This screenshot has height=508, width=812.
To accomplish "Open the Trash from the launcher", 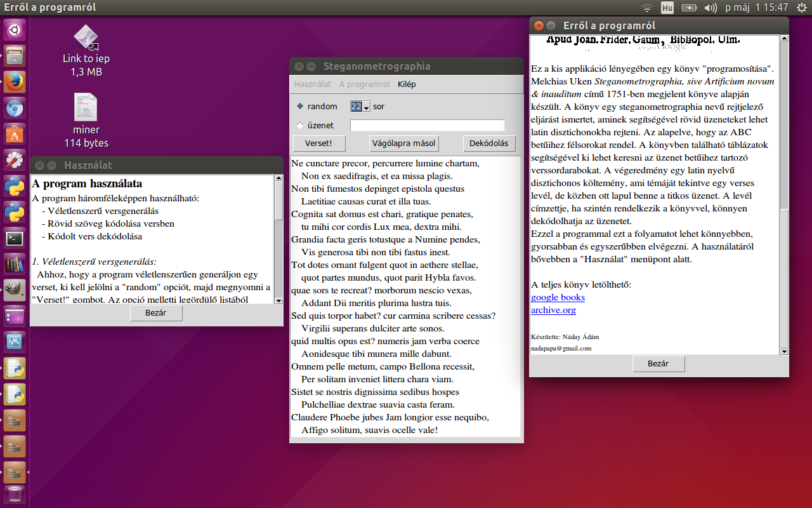I will coord(14,494).
